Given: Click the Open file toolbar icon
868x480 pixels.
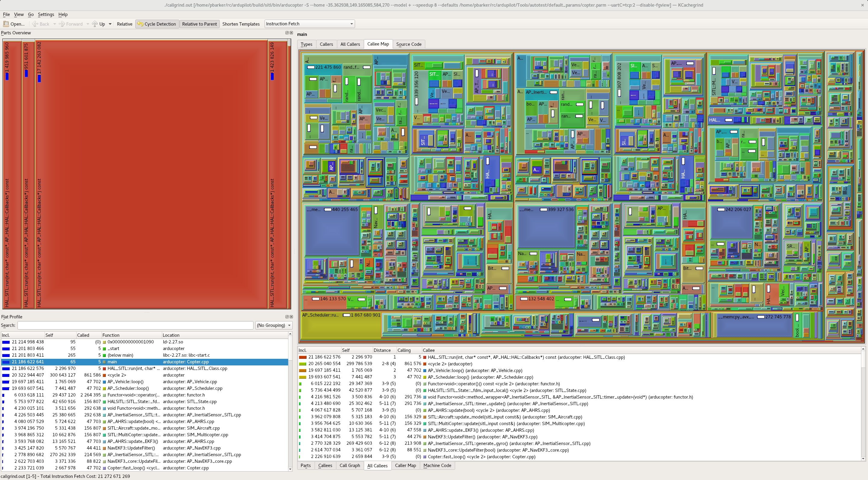Looking at the screenshot, I should tap(6, 24).
